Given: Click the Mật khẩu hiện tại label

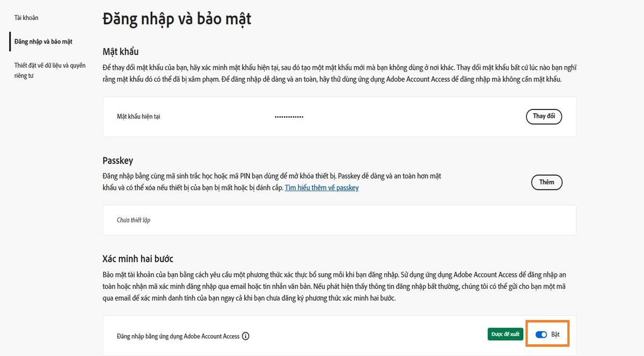Looking at the screenshot, I should pyautogui.click(x=138, y=117).
